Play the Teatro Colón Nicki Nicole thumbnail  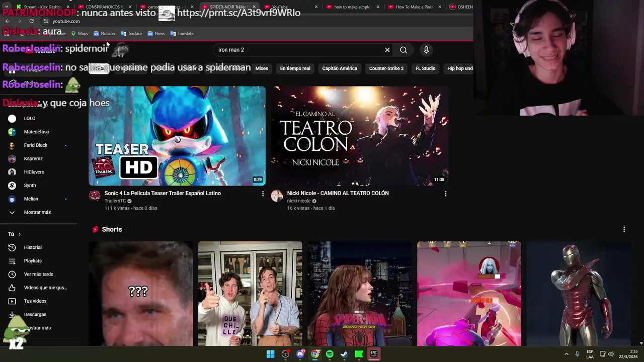pyautogui.click(x=360, y=136)
